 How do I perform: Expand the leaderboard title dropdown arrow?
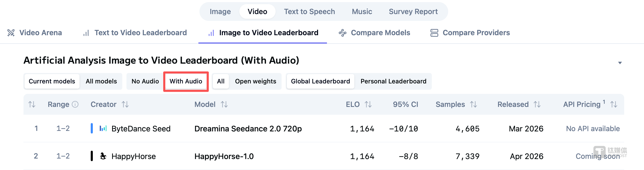pos(620,63)
